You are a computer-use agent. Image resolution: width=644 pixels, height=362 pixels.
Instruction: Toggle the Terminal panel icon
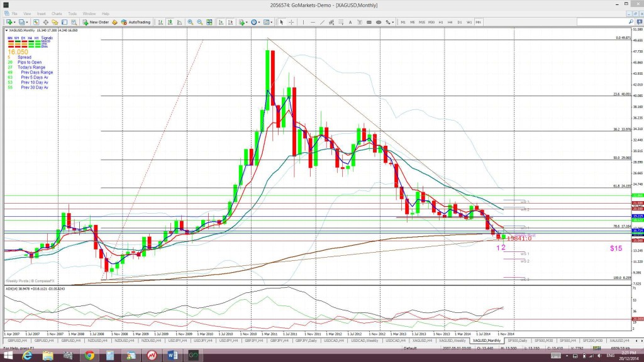click(x=65, y=22)
